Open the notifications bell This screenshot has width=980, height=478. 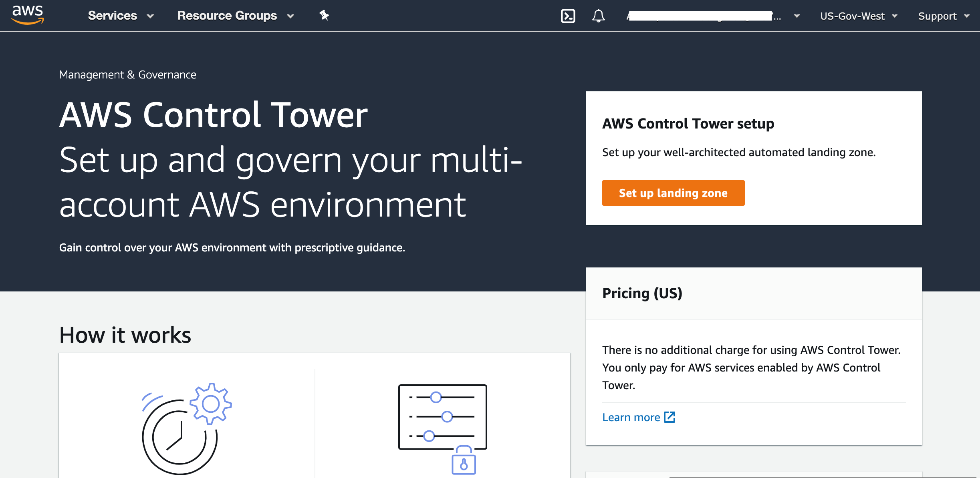pos(599,16)
